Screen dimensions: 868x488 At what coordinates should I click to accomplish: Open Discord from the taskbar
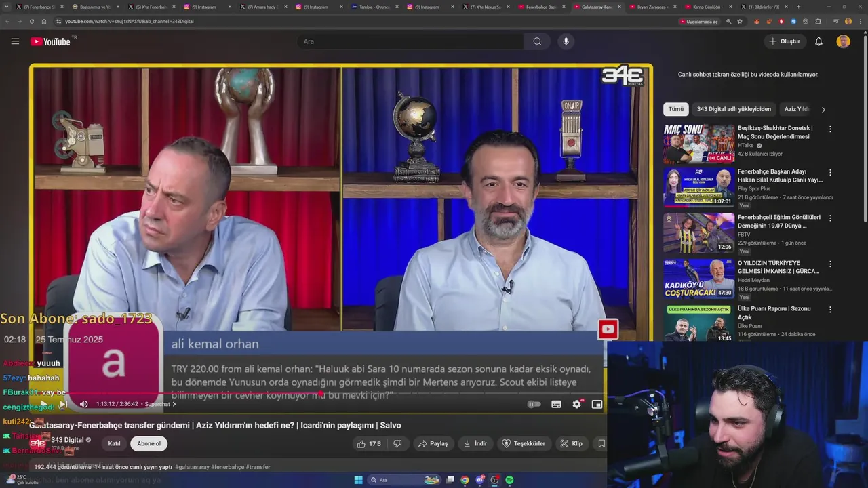click(x=479, y=480)
